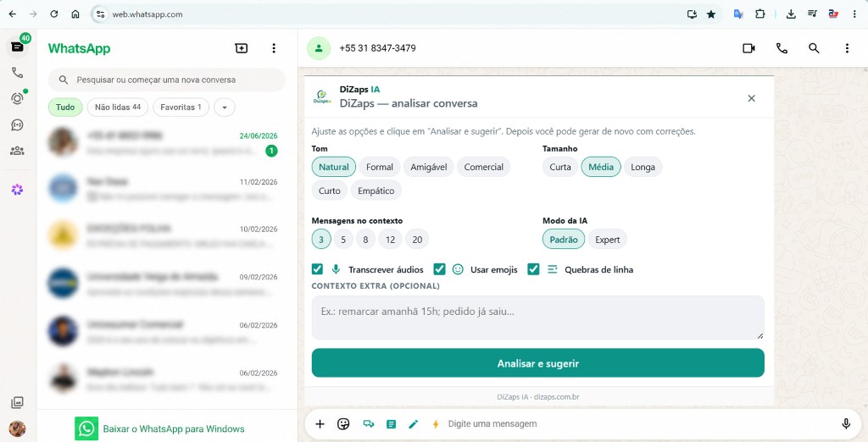The width and height of the screenshot is (868, 442).
Task: Search within the conversation
Action: click(x=814, y=48)
